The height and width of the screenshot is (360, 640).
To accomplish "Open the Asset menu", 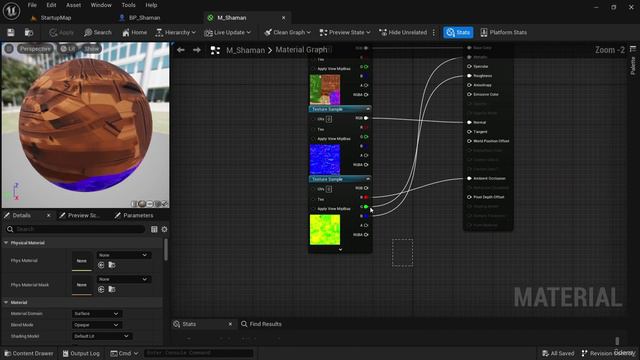I will [73, 5].
